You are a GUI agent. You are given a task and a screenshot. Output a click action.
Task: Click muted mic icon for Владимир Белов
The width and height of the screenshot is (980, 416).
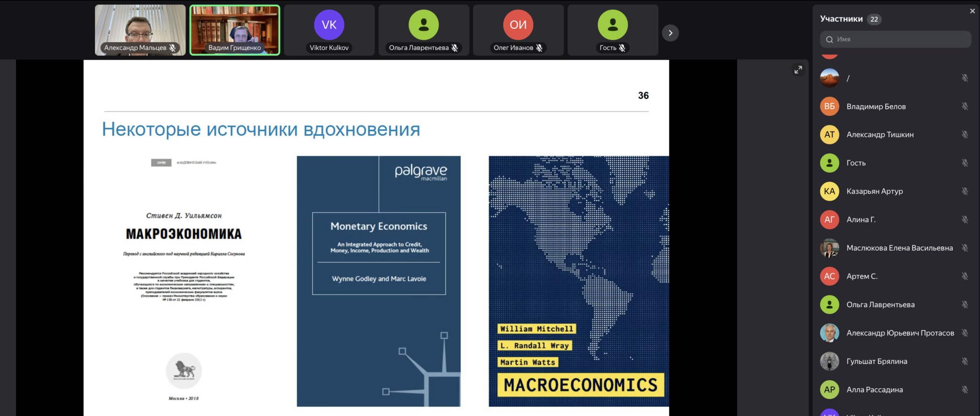(x=965, y=106)
